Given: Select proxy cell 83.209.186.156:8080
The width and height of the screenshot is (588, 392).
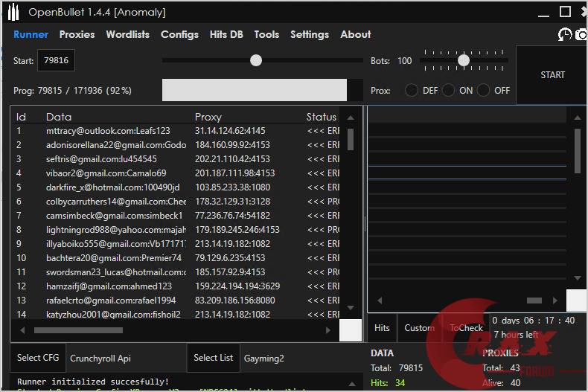Looking at the screenshot, I should [234, 301].
